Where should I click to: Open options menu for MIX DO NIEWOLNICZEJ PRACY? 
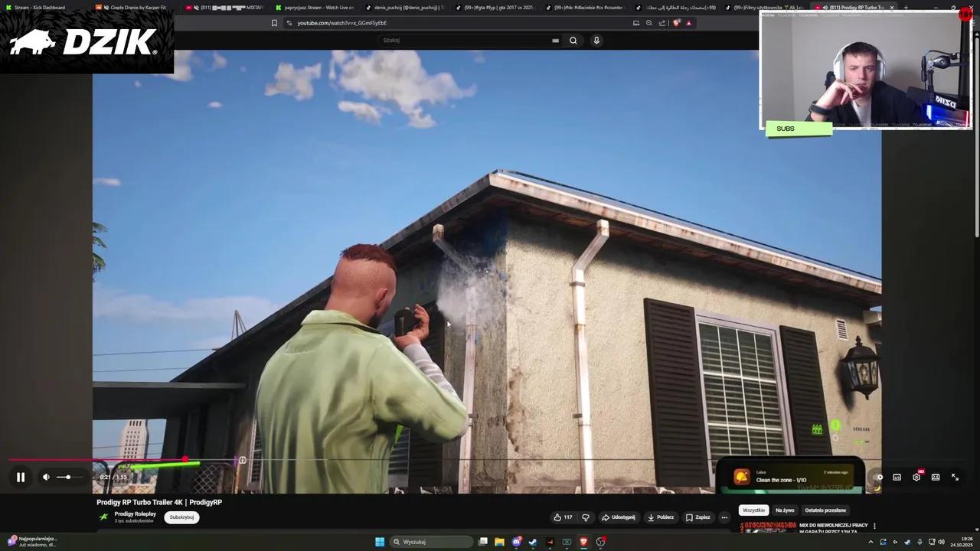click(x=874, y=527)
